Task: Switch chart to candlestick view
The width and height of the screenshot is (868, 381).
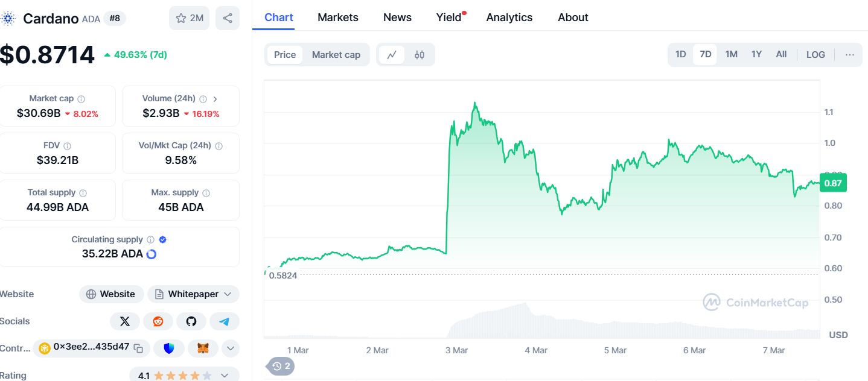Action: 420,55
